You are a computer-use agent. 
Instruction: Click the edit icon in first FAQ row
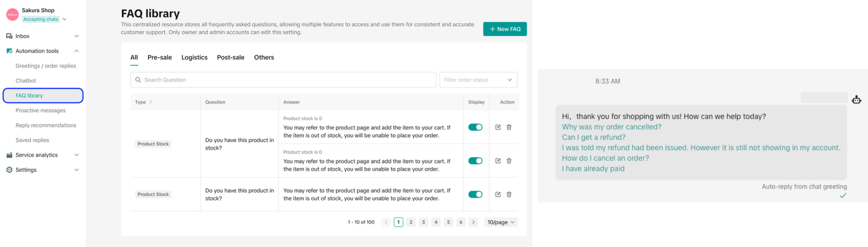(498, 127)
